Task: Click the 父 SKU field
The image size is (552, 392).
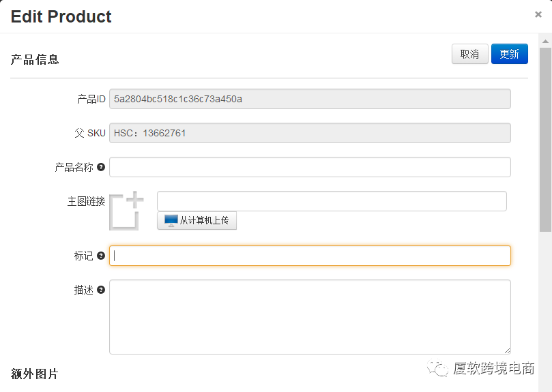Action: 310,133
